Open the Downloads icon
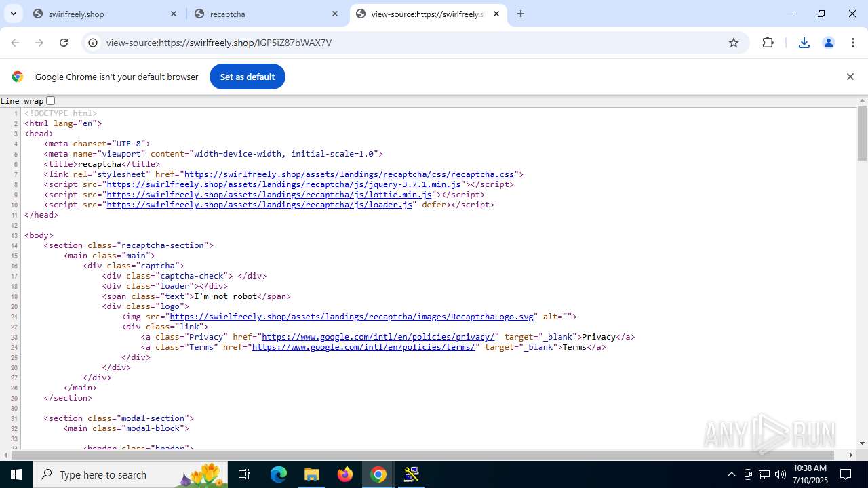This screenshot has height=488, width=868. coord(804,43)
